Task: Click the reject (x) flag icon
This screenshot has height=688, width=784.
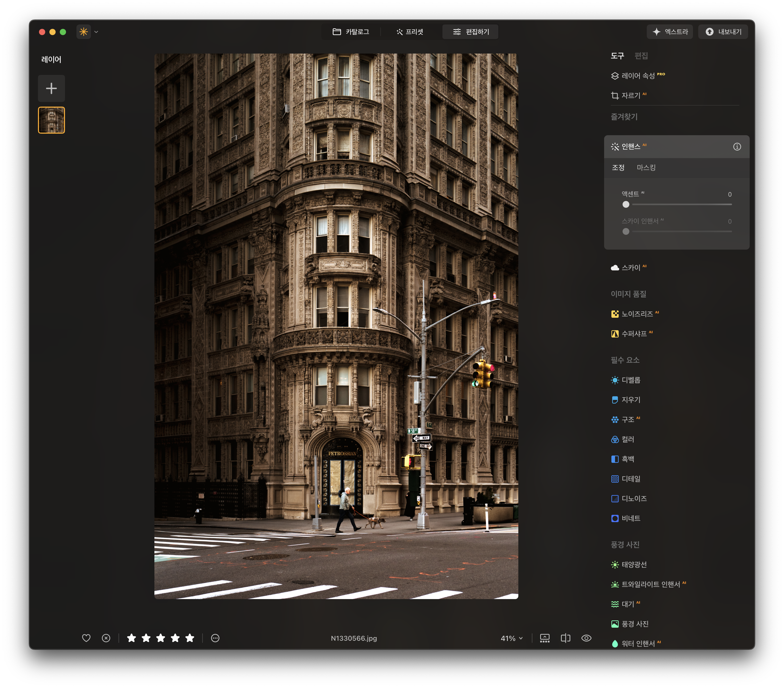Action: tap(106, 638)
